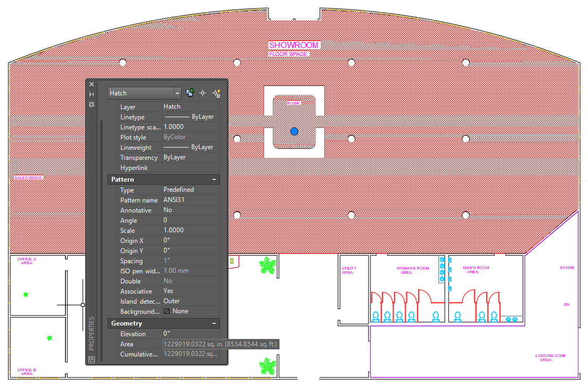Click the icon below the PROPERTIES label
This screenshot has height=390, width=588.
[92, 360]
